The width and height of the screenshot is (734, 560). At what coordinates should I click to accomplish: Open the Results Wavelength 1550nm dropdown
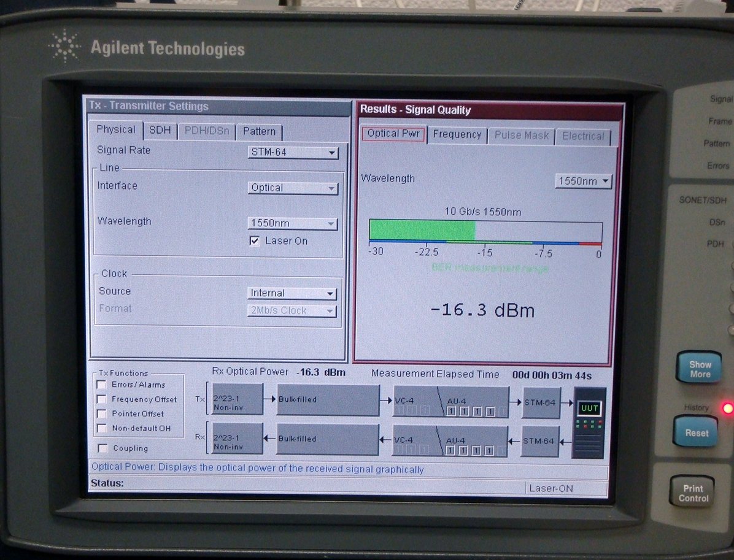click(x=583, y=181)
